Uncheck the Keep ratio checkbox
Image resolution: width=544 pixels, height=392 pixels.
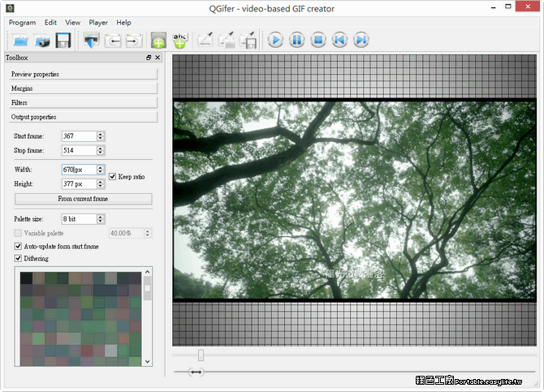112,177
